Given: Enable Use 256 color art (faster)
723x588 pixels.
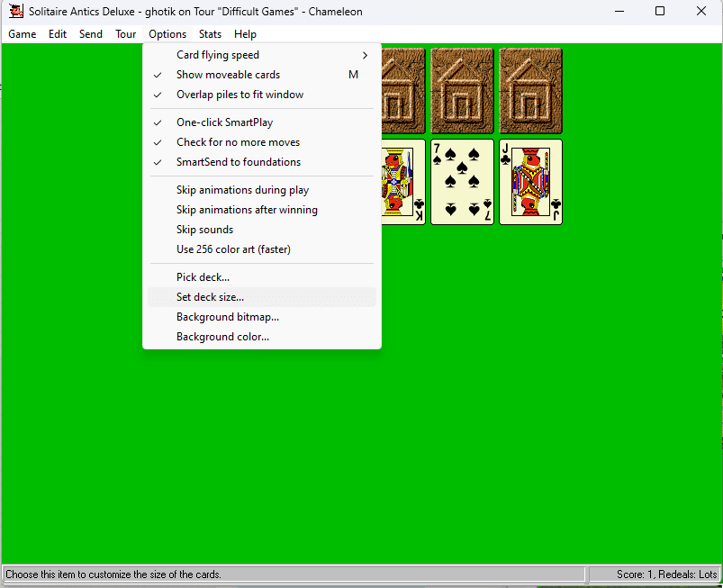Looking at the screenshot, I should pos(262,249).
